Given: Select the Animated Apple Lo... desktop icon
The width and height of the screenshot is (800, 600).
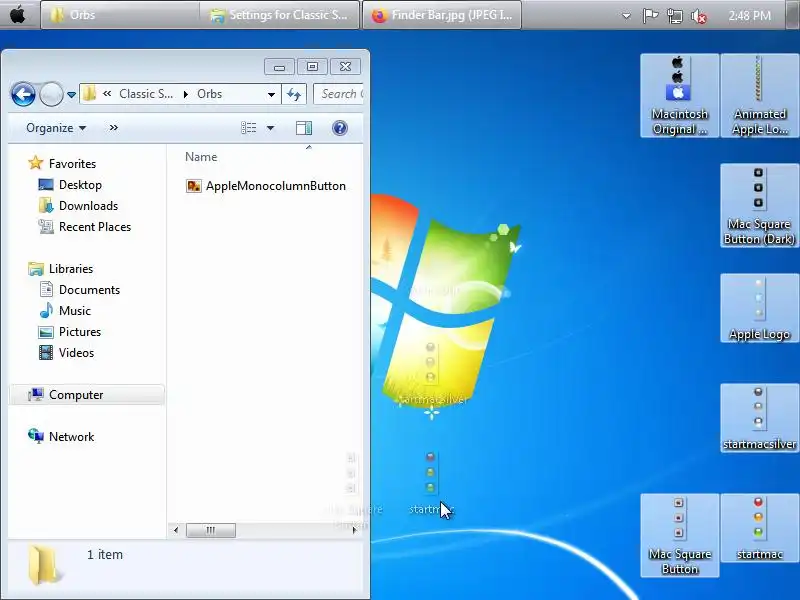Looking at the screenshot, I should (759, 95).
